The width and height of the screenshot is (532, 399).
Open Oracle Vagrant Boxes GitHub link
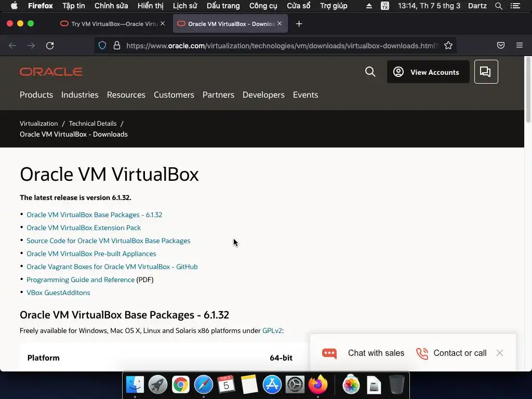(x=112, y=267)
